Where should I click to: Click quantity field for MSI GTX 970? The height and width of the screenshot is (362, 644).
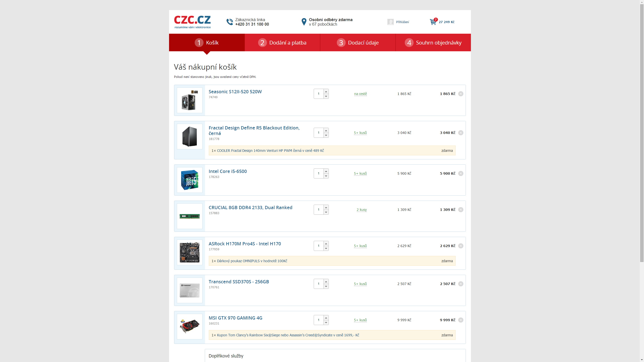click(x=318, y=320)
